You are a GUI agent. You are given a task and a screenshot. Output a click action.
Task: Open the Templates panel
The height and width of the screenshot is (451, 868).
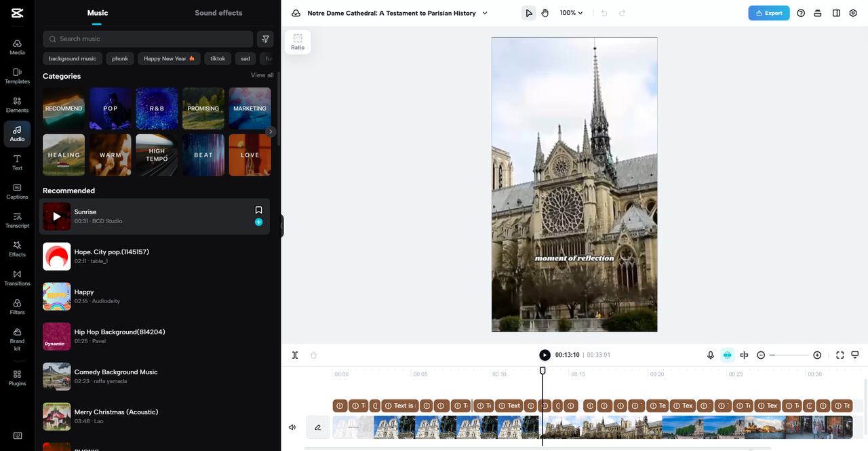(17, 76)
